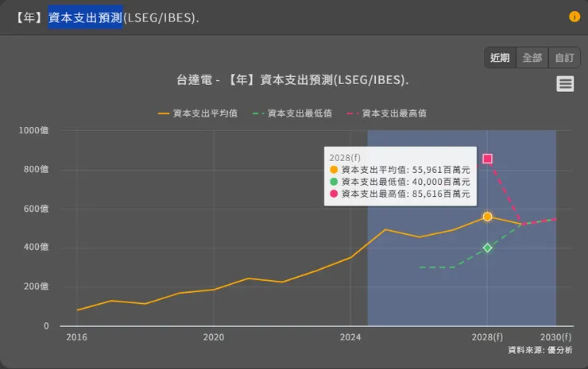Click tooltip value 55,961百萬元

tap(441, 170)
